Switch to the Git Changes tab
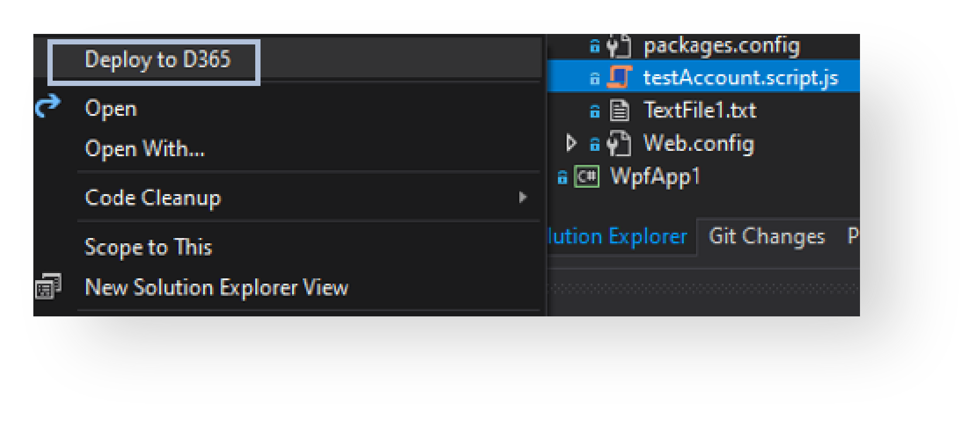 (767, 237)
